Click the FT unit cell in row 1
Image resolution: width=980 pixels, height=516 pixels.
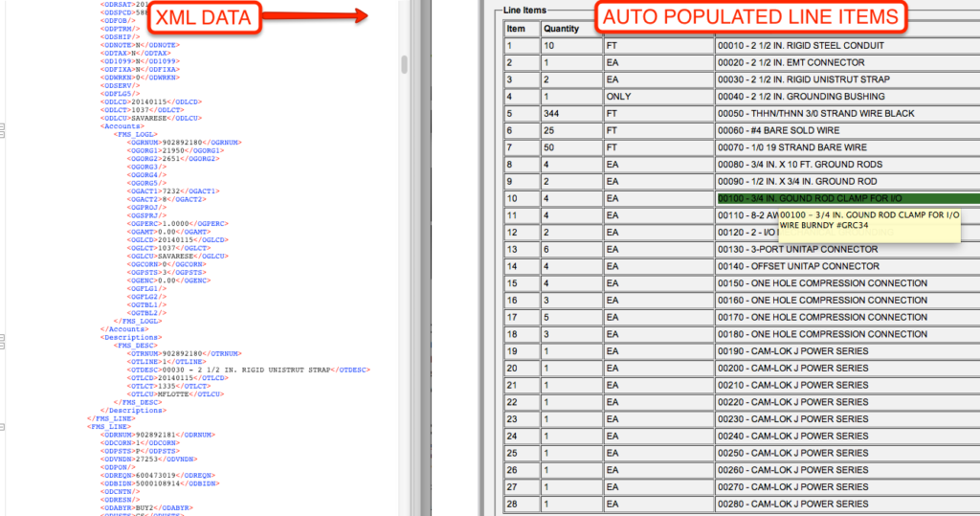[x=659, y=46]
